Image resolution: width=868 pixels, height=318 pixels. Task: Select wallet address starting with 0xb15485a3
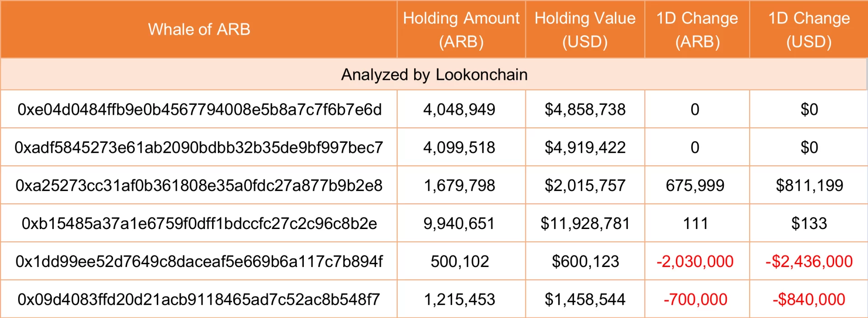[199, 223]
